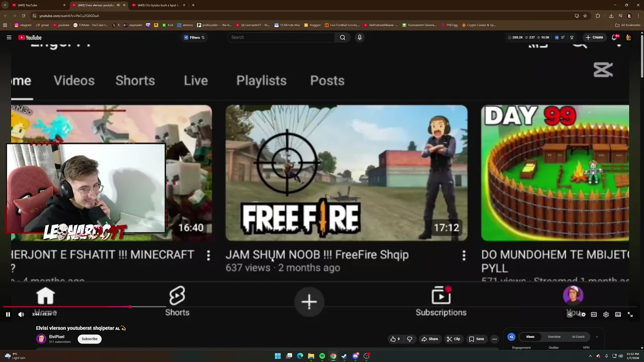
Task: Select the Views tab in the vidIQ panel
Action: 530,337
